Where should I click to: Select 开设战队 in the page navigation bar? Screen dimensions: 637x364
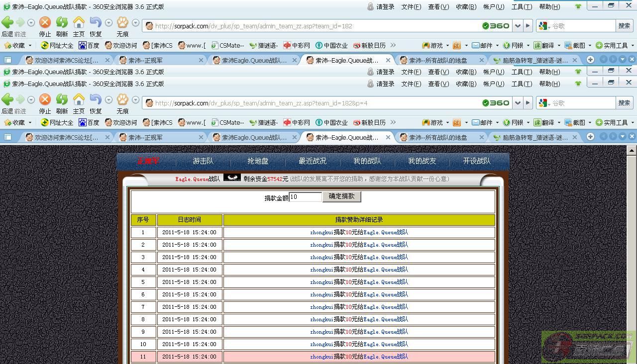point(477,161)
